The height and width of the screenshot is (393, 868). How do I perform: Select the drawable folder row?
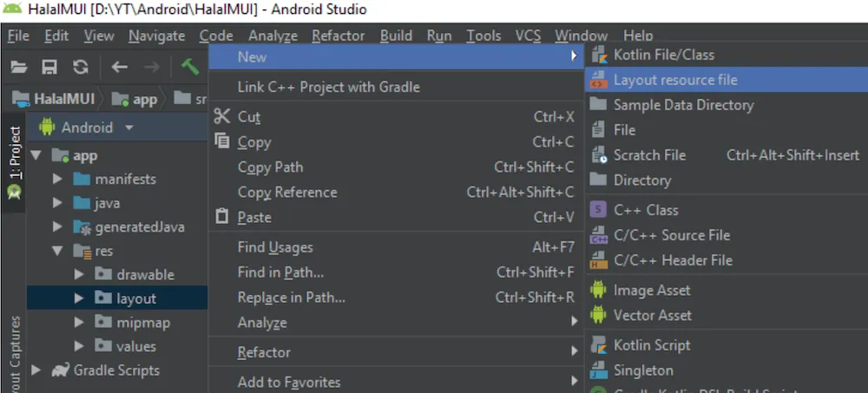(x=117, y=274)
